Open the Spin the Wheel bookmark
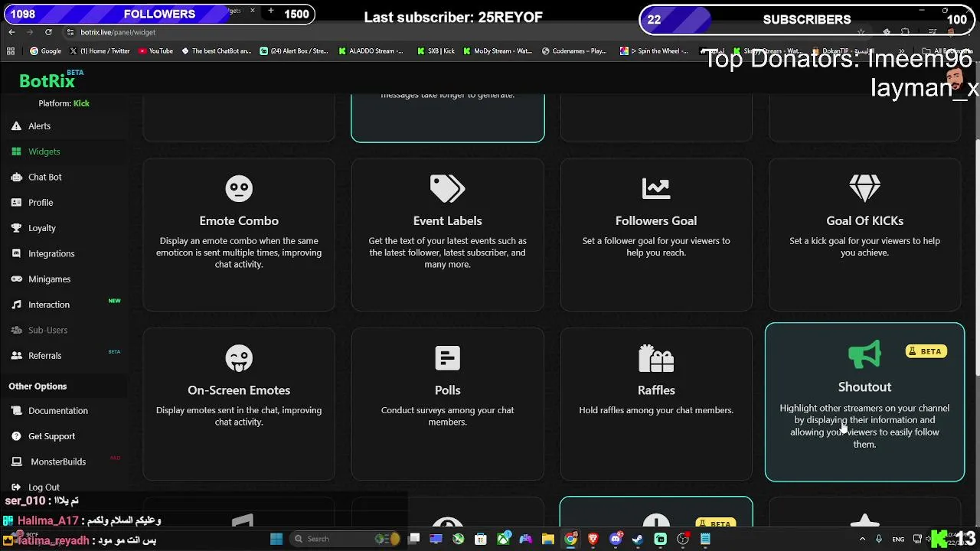980x551 pixels. (654, 51)
